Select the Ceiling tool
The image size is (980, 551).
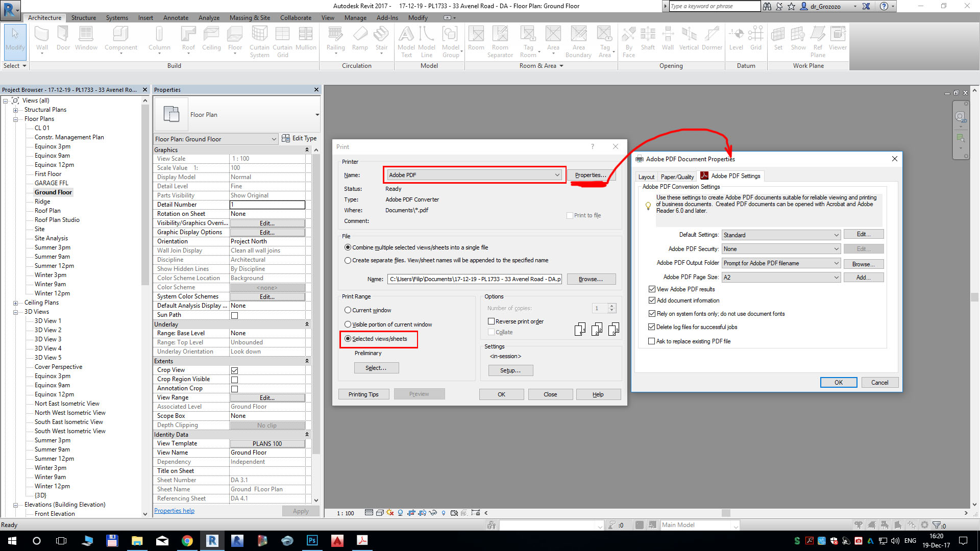tap(211, 39)
